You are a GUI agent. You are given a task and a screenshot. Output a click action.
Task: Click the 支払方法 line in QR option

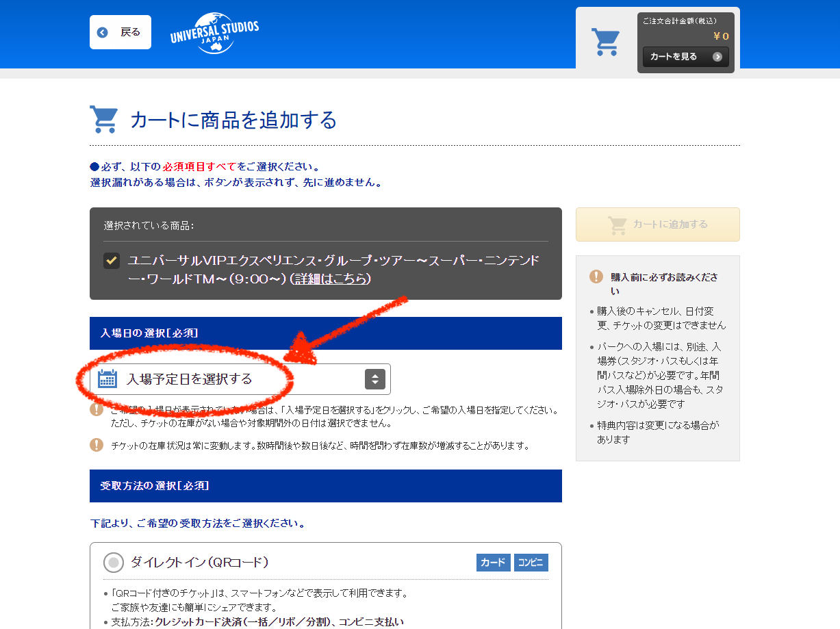pos(257,622)
